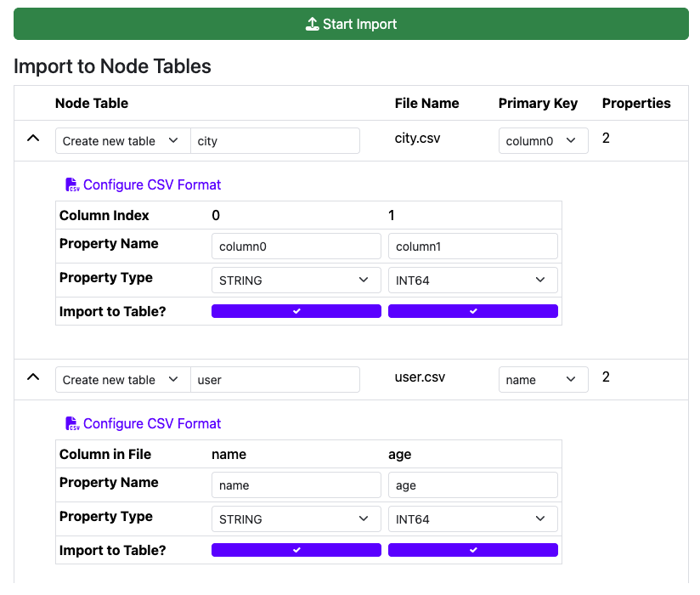Click CSV file icon above city columns

(x=73, y=185)
